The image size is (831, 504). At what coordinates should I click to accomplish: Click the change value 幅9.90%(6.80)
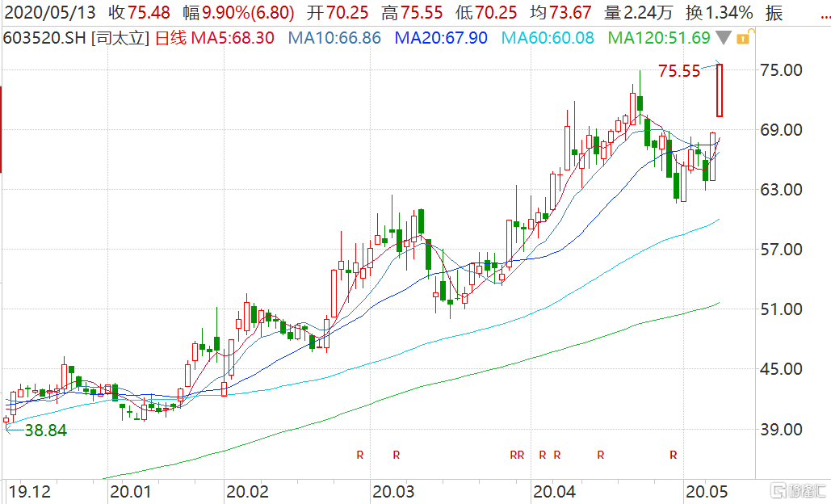click(238, 12)
